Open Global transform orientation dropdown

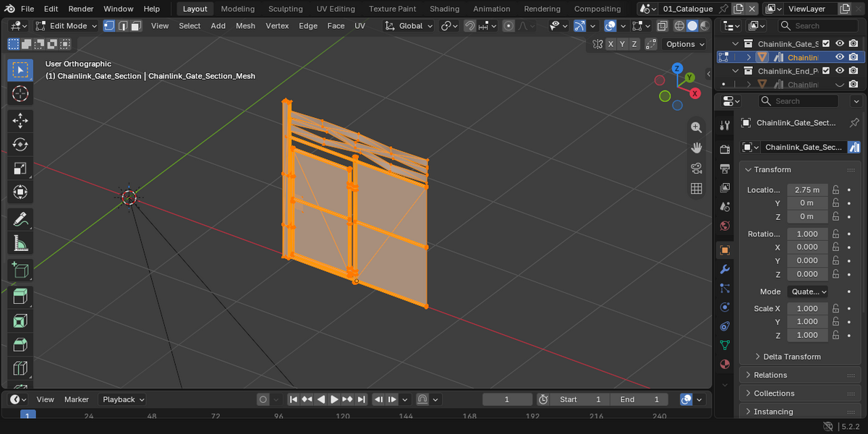pos(409,25)
